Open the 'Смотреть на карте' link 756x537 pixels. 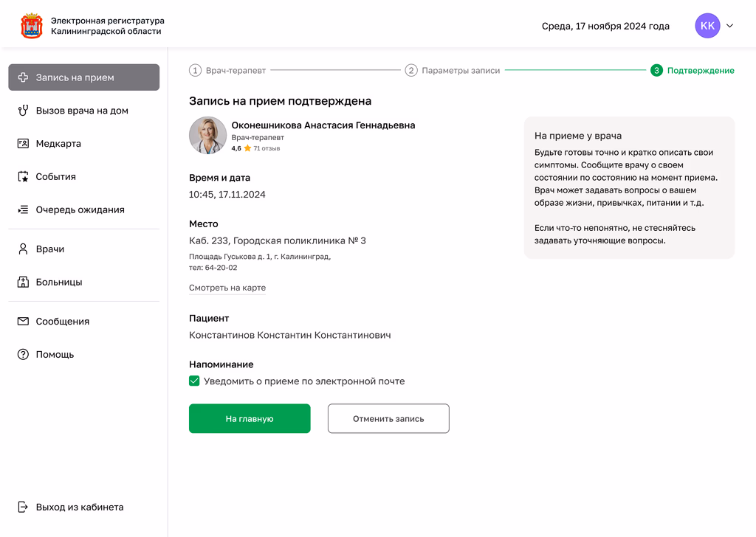click(227, 288)
